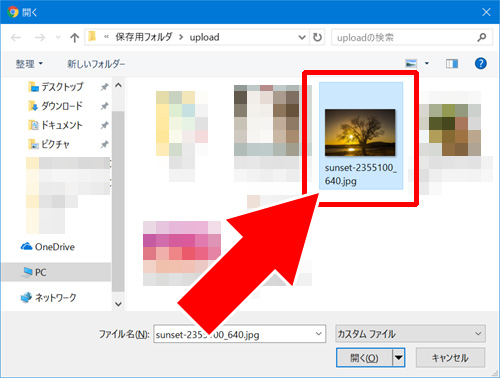Screen dimensions: 500x378
Task: Click the pin icon beside ピクチャ
Action: (104, 144)
